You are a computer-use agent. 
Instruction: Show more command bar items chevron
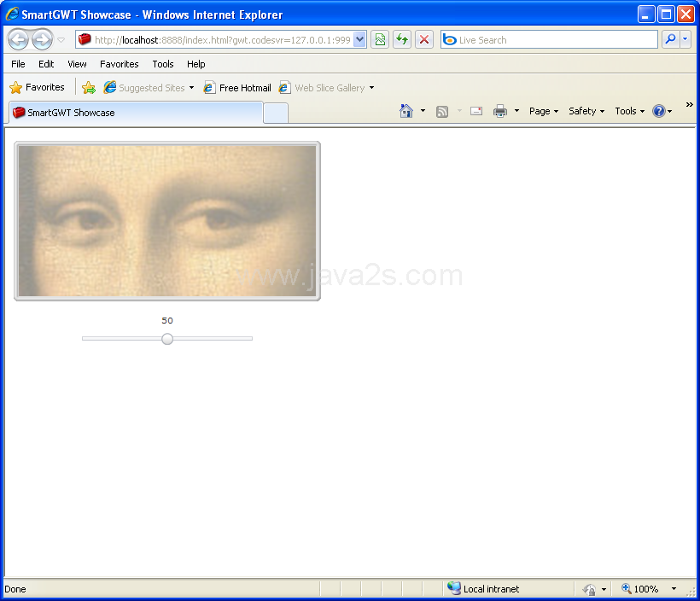pyautogui.click(x=689, y=104)
